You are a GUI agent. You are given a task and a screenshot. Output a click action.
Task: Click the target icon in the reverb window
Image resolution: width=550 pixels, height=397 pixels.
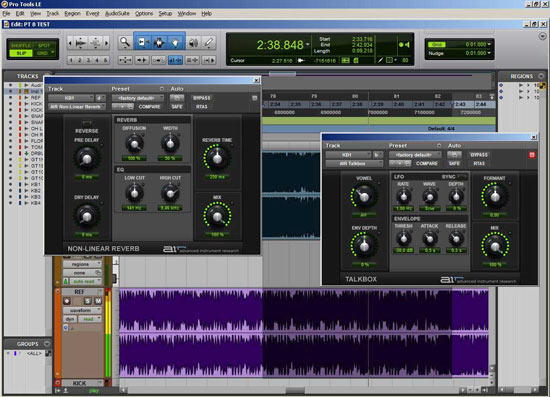(255, 98)
